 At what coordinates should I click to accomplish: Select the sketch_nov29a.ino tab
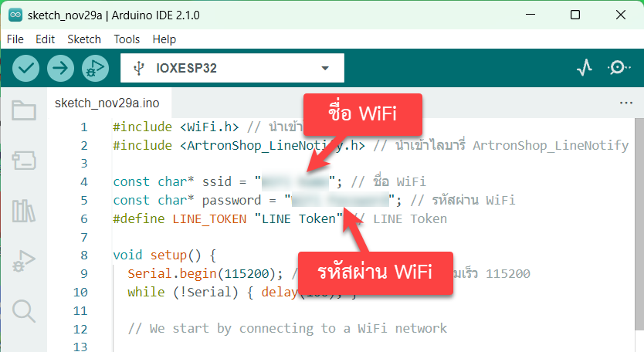coord(107,103)
